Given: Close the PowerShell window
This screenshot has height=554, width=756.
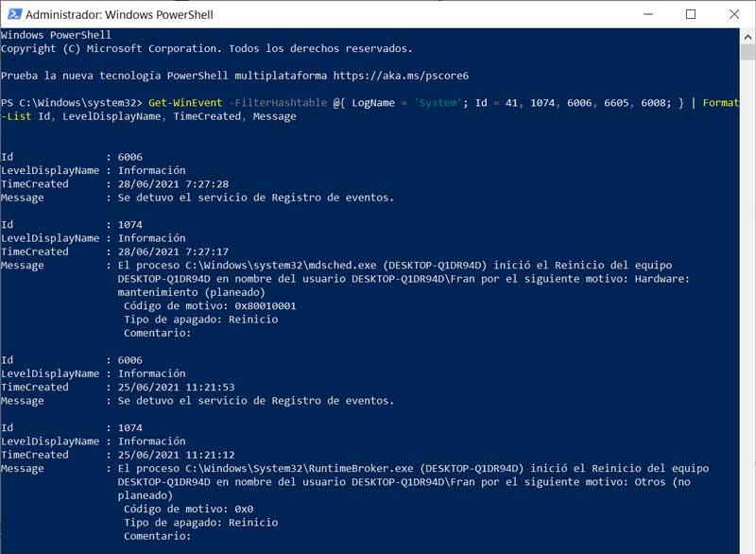Looking at the screenshot, I should click(x=734, y=14).
